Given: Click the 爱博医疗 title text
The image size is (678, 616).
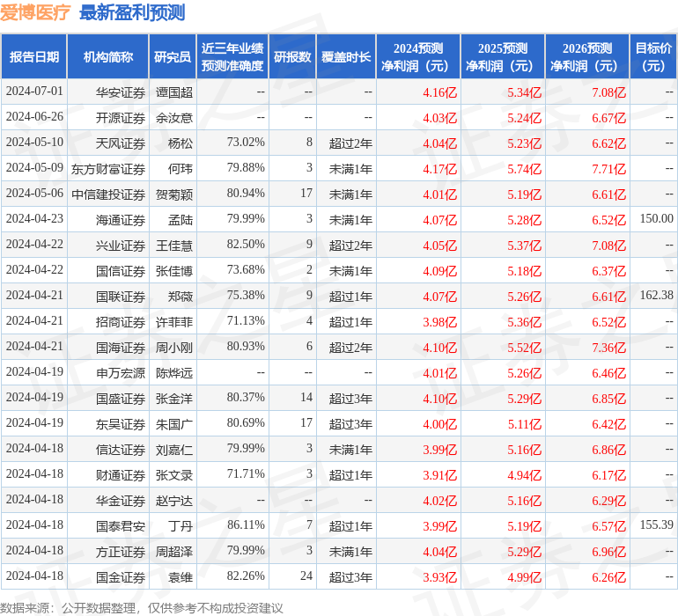Looking at the screenshot, I should 35,12.
